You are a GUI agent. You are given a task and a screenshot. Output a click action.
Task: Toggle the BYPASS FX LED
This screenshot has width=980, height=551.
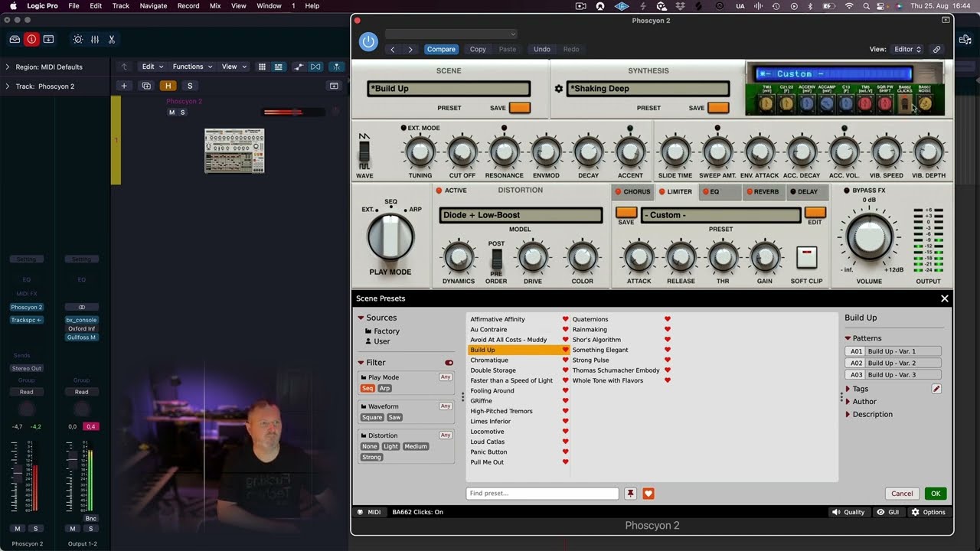coord(847,191)
